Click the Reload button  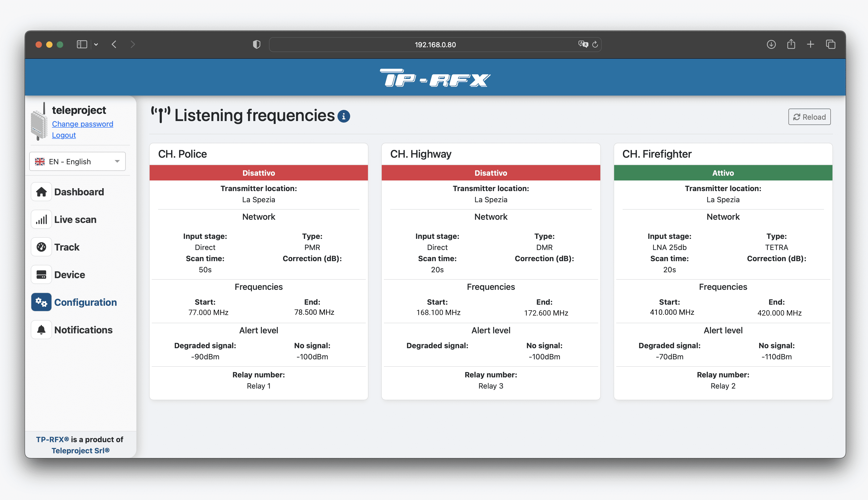809,117
